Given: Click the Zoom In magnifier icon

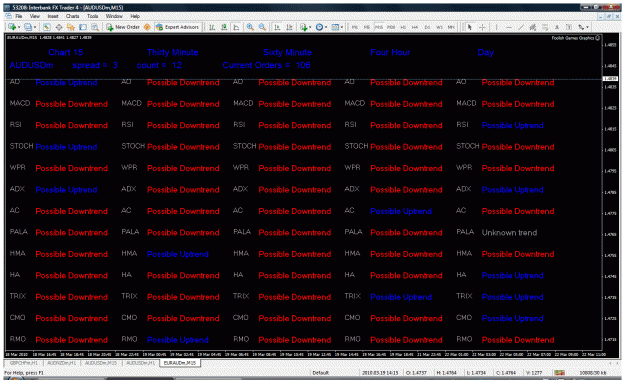Looking at the screenshot, I should point(250,27).
